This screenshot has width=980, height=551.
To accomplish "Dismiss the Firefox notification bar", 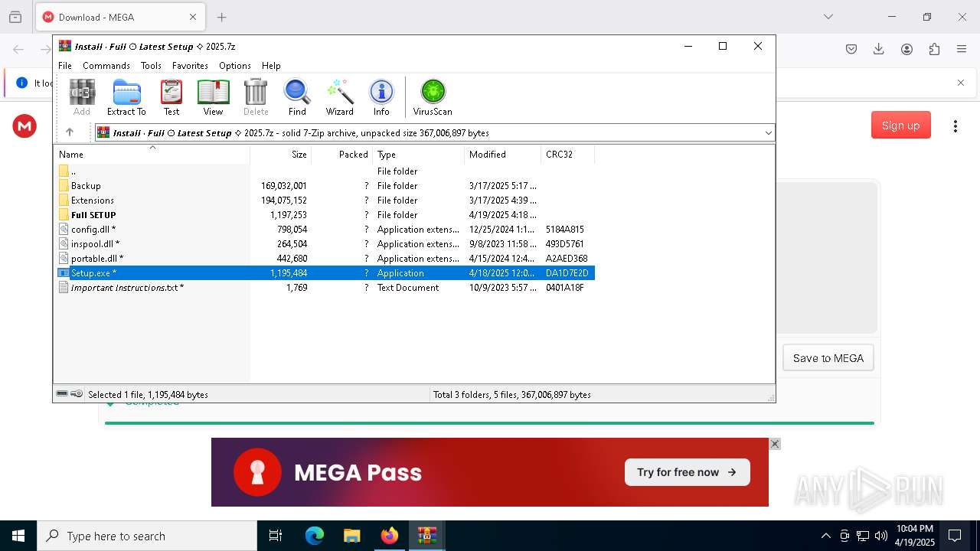I will coord(961,83).
